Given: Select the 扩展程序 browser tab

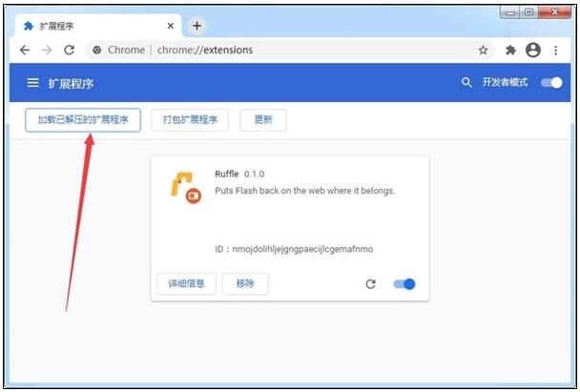Looking at the screenshot, I should click(98, 26).
